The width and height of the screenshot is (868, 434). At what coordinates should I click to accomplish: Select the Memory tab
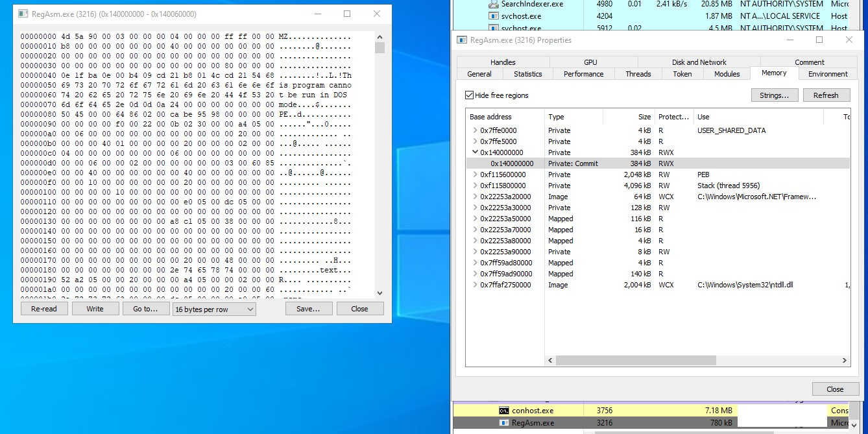(x=774, y=73)
